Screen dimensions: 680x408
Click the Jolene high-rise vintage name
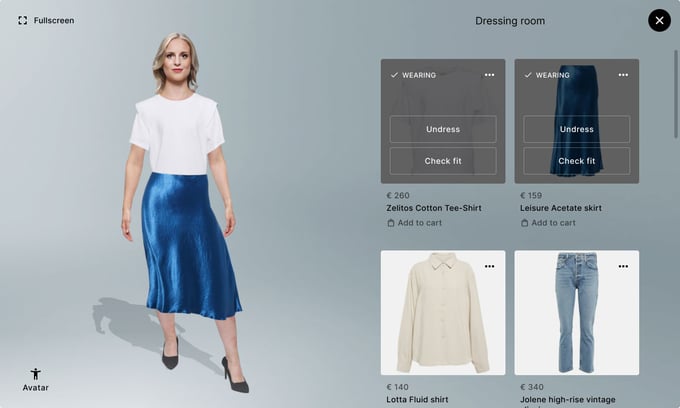(568, 399)
